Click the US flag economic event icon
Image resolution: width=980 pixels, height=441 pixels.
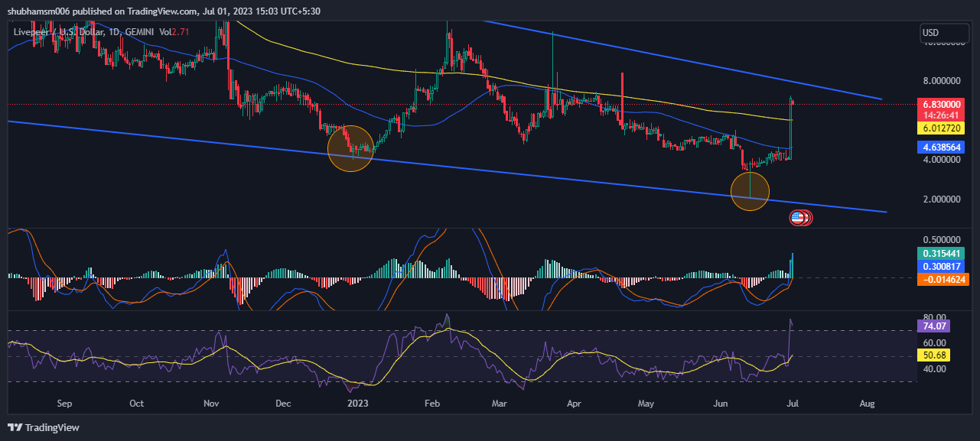[x=796, y=218]
